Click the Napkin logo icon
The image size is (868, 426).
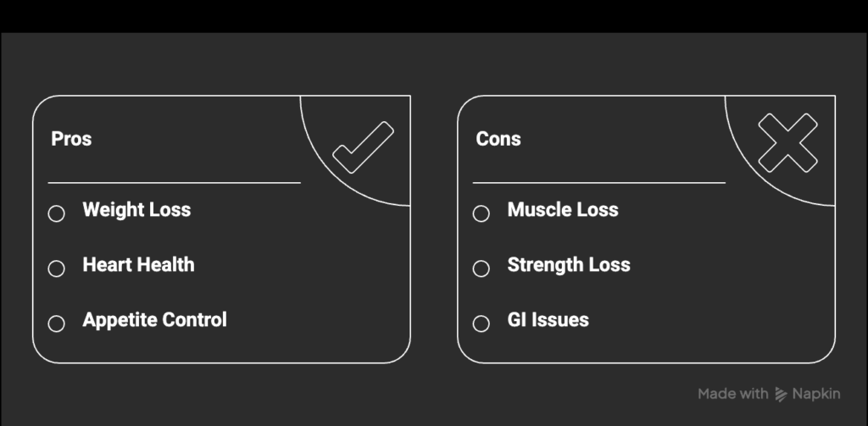(x=783, y=394)
